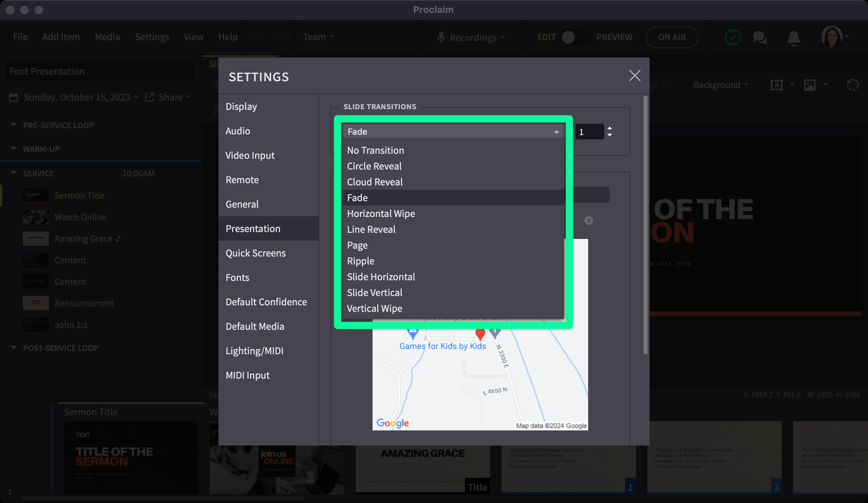
Task: Click the sync status checkmark icon
Action: click(733, 37)
